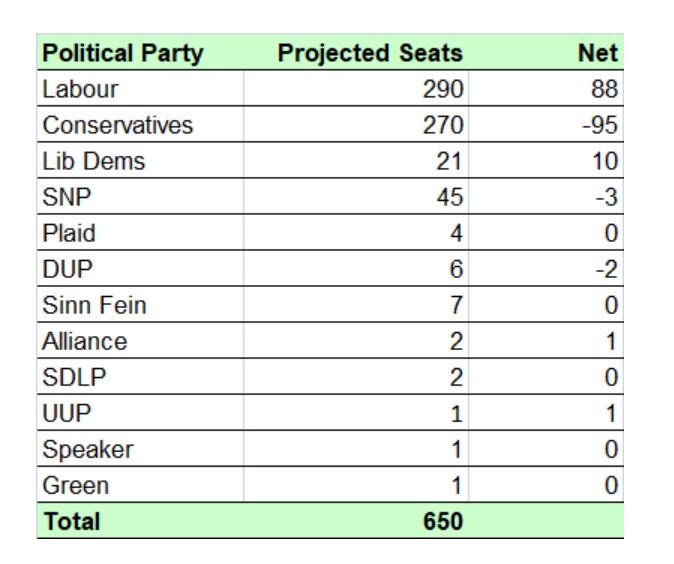The image size is (674, 564).
Task: Select the Alliance party cell
Action: tap(140, 341)
